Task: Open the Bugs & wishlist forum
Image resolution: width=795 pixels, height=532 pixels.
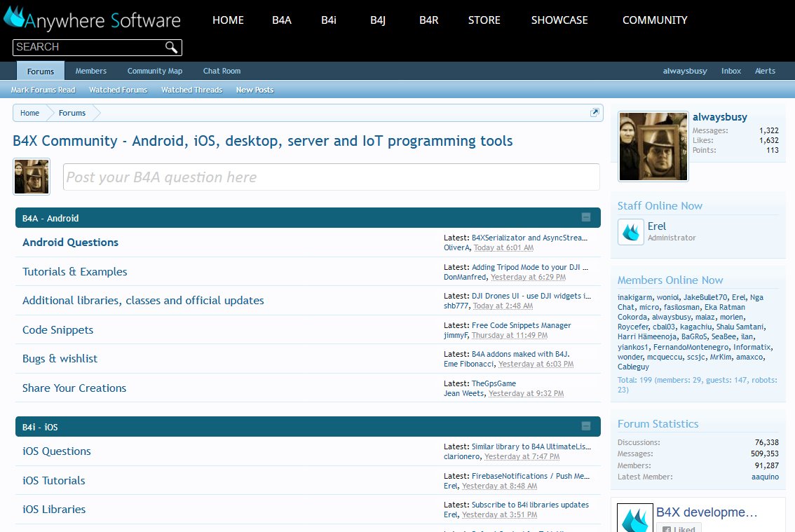Action: 60,359
